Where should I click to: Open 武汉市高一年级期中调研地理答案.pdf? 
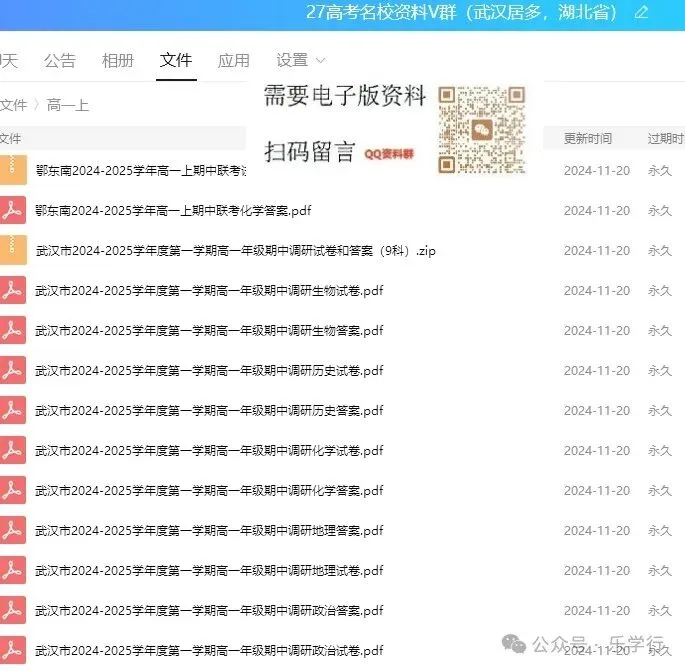209,530
